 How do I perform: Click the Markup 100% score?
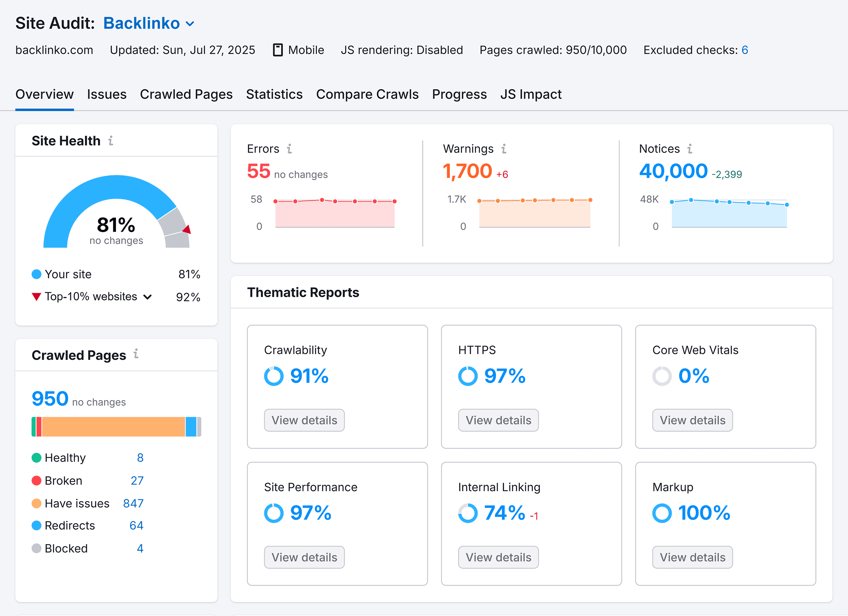tap(704, 513)
